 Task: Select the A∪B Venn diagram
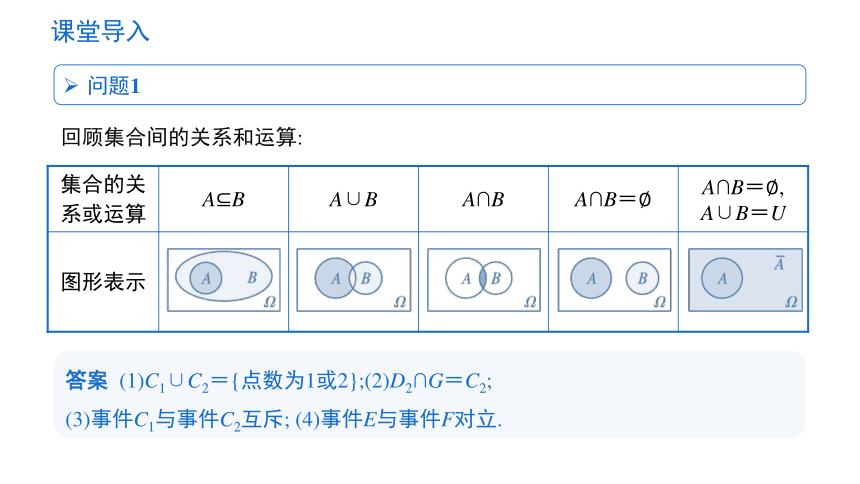(x=354, y=280)
